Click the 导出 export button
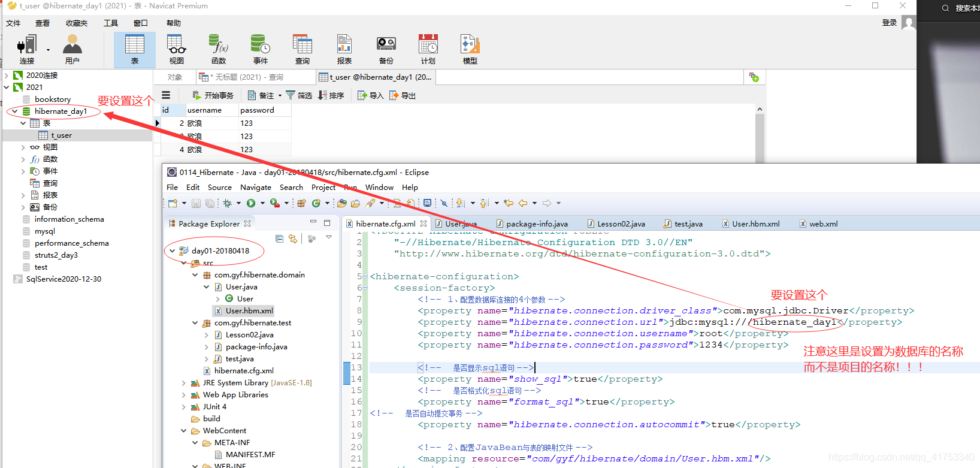 [x=402, y=95]
